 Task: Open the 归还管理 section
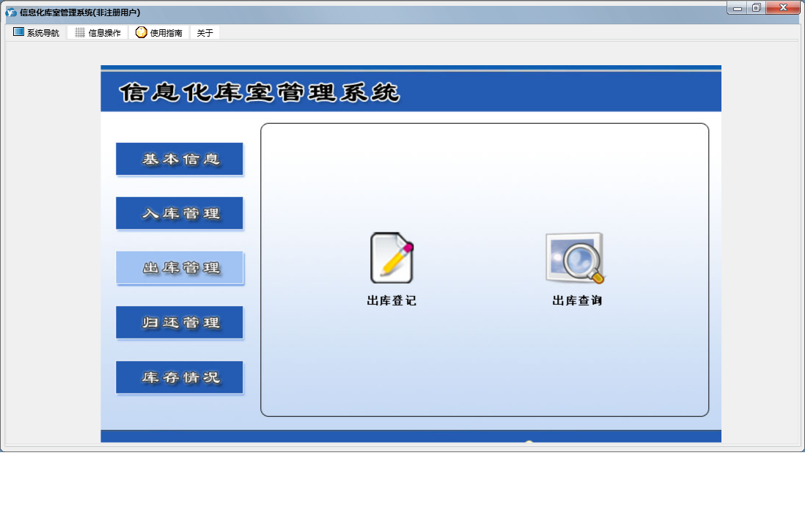pyautogui.click(x=180, y=322)
